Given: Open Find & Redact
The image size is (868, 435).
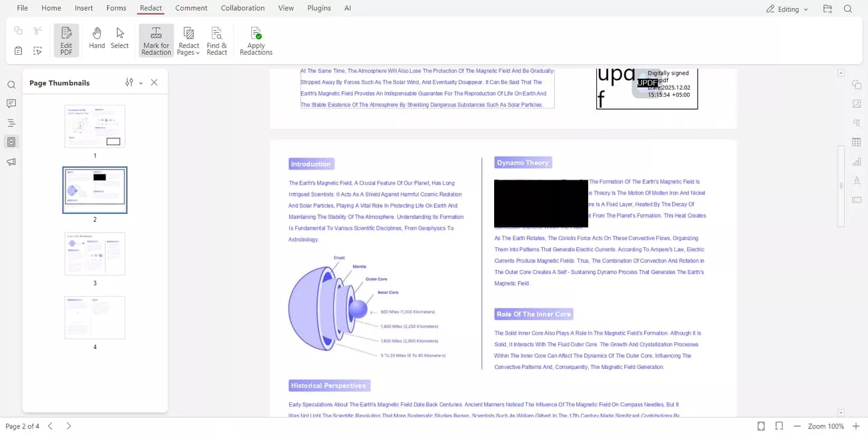Looking at the screenshot, I should pyautogui.click(x=217, y=40).
